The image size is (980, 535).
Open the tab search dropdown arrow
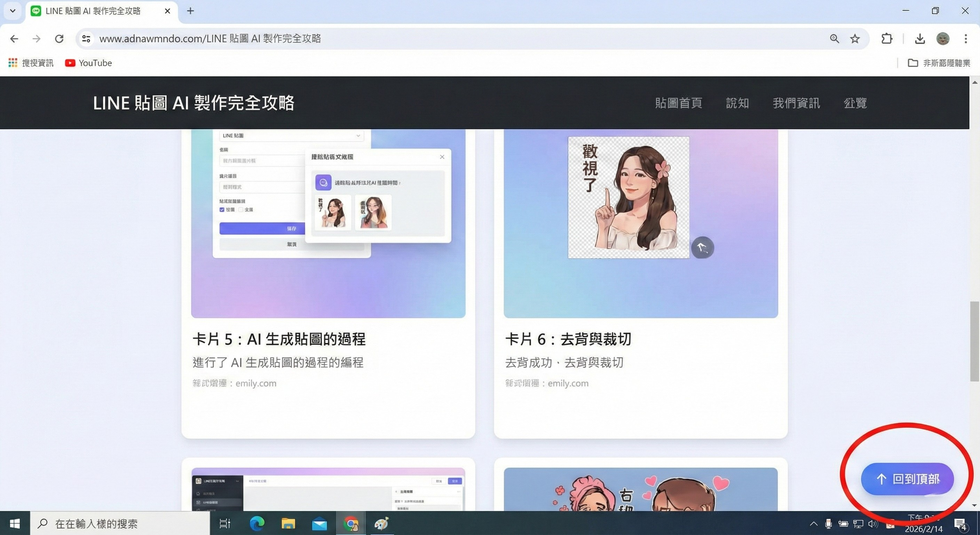coord(12,11)
